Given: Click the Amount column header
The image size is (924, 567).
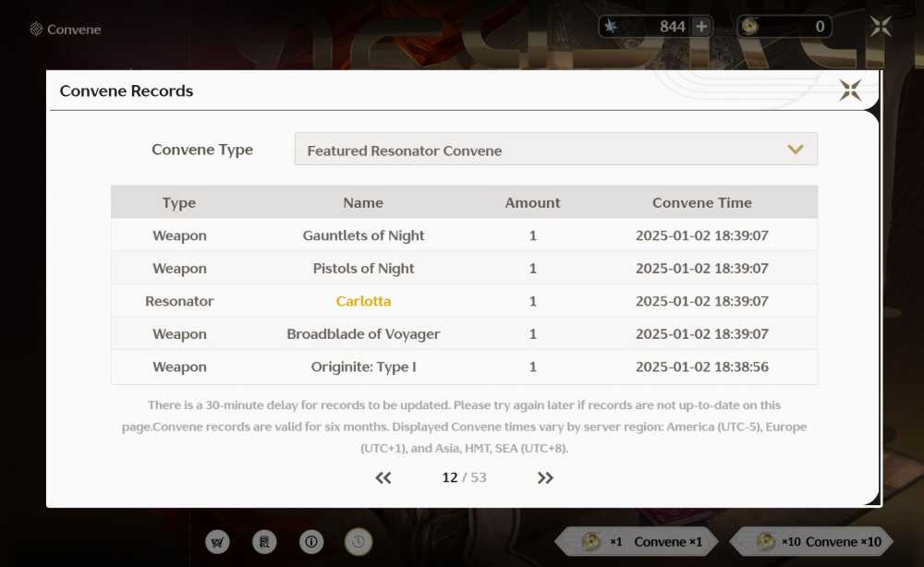Looking at the screenshot, I should coord(533,202).
